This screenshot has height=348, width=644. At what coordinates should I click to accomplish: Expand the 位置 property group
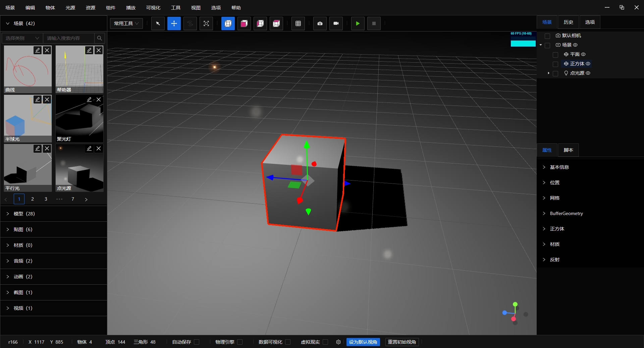[x=554, y=183]
